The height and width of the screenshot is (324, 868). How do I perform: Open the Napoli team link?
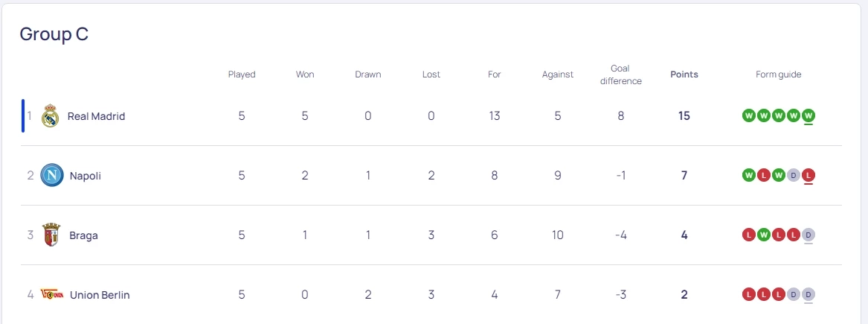86,176
